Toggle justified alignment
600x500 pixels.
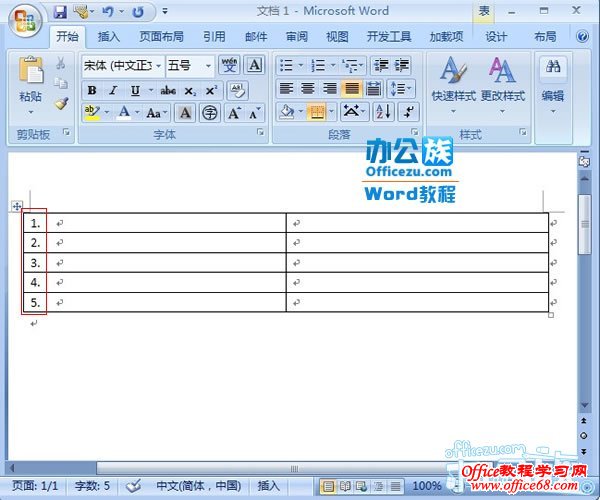[x=351, y=89]
